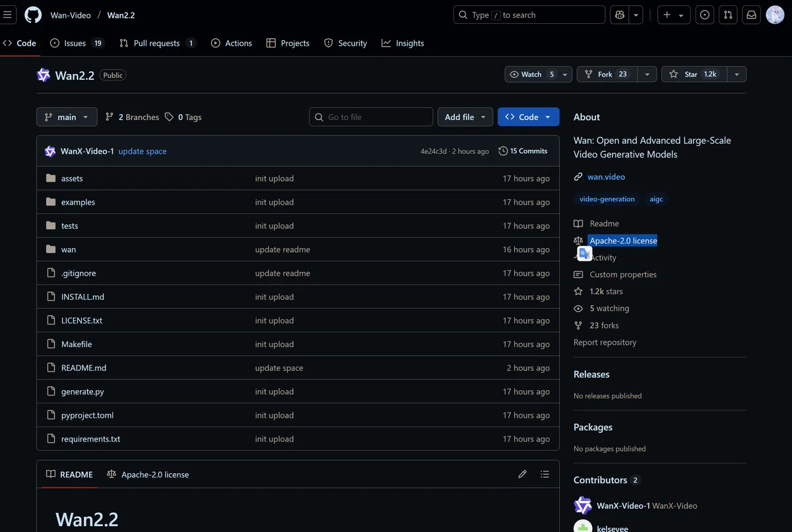Open commit hash 4e24c3d
Image resolution: width=792 pixels, height=532 pixels.
[x=433, y=151]
